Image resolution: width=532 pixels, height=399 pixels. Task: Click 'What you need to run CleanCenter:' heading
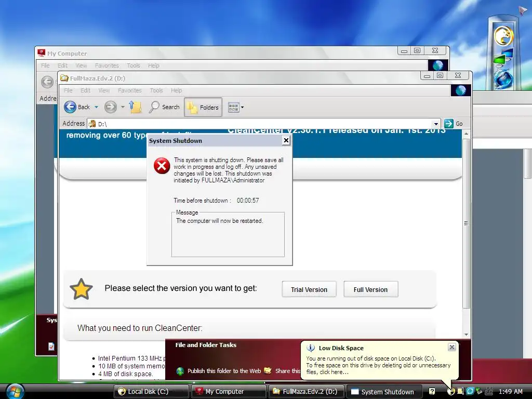coord(140,328)
